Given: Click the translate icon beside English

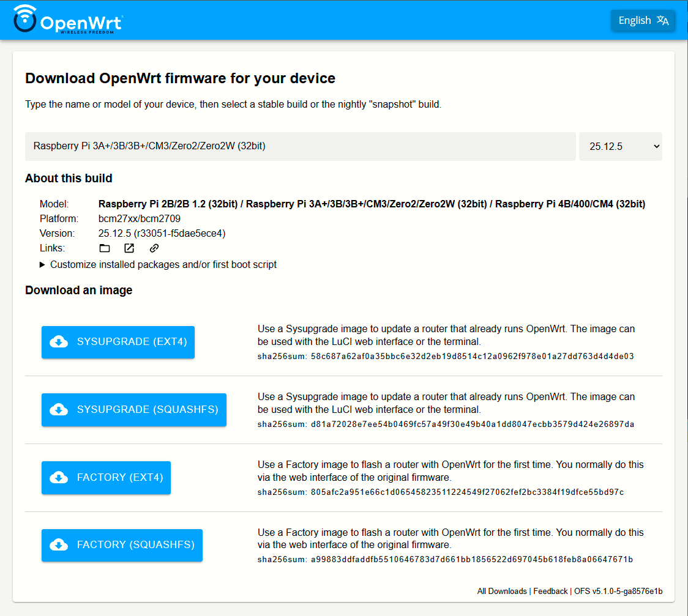Looking at the screenshot, I should point(662,21).
